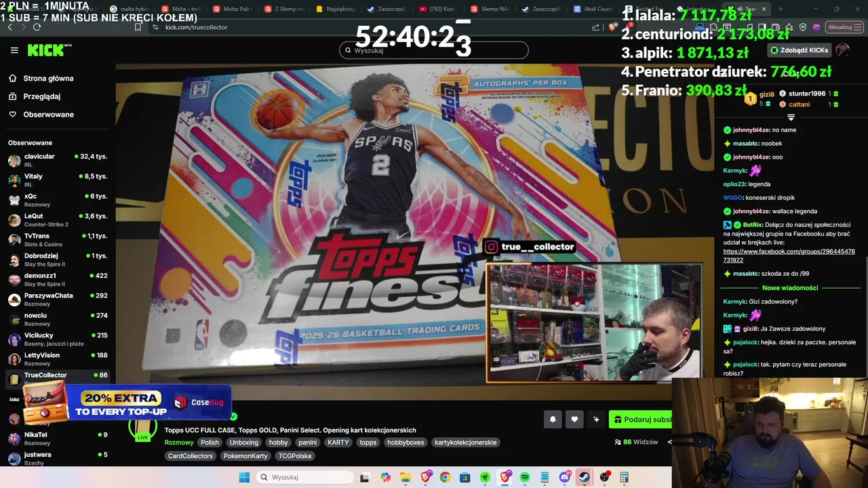Open Discord from taskbar

pyautogui.click(x=565, y=477)
